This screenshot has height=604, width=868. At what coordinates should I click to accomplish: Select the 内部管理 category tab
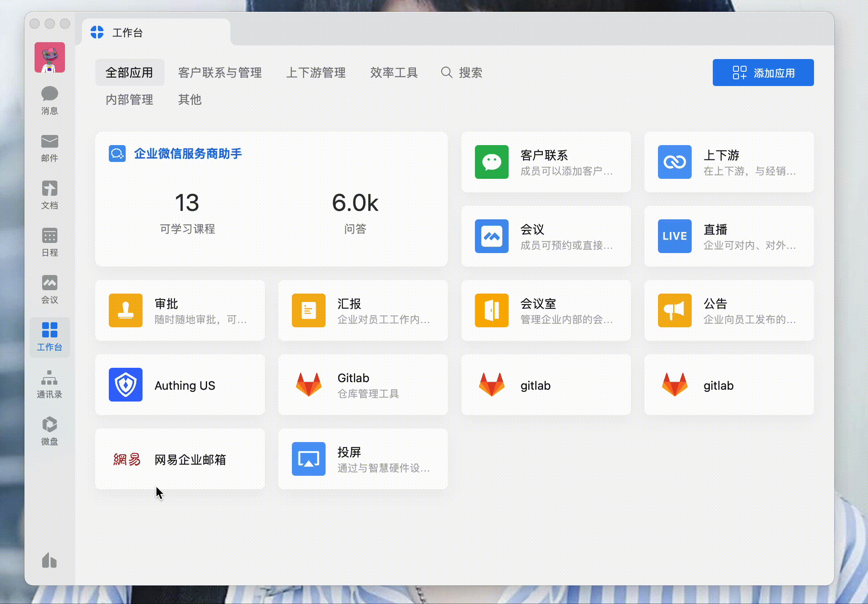tap(129, 100)
